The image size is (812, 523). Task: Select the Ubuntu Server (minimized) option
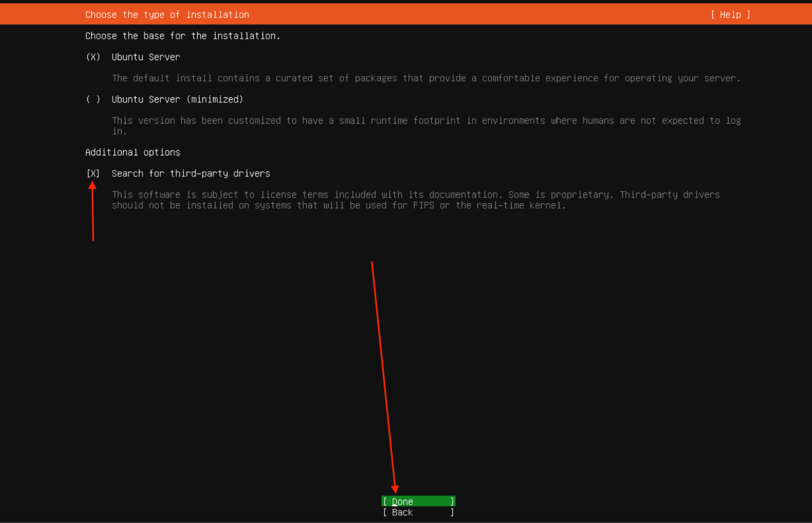(x=93, y=99)
